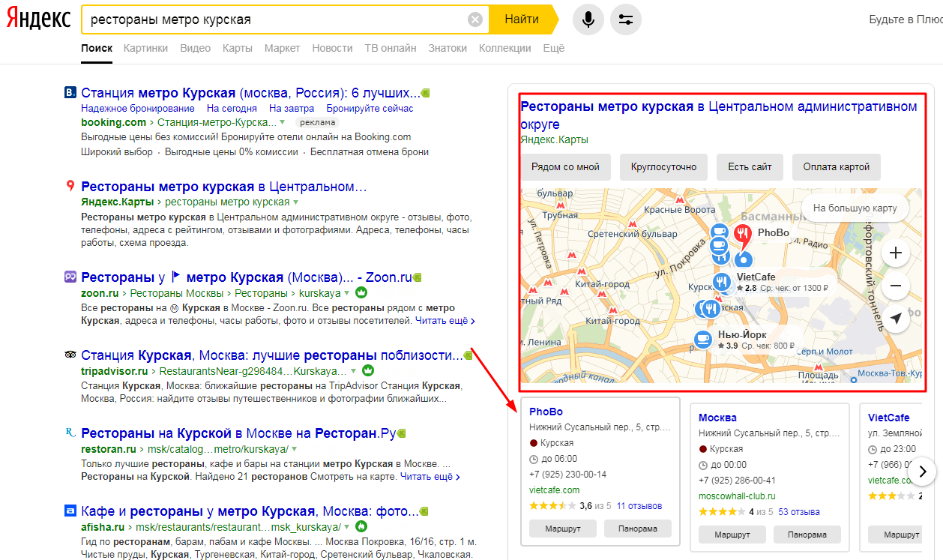Click Панорама in the Москва card

coord(807,535)
